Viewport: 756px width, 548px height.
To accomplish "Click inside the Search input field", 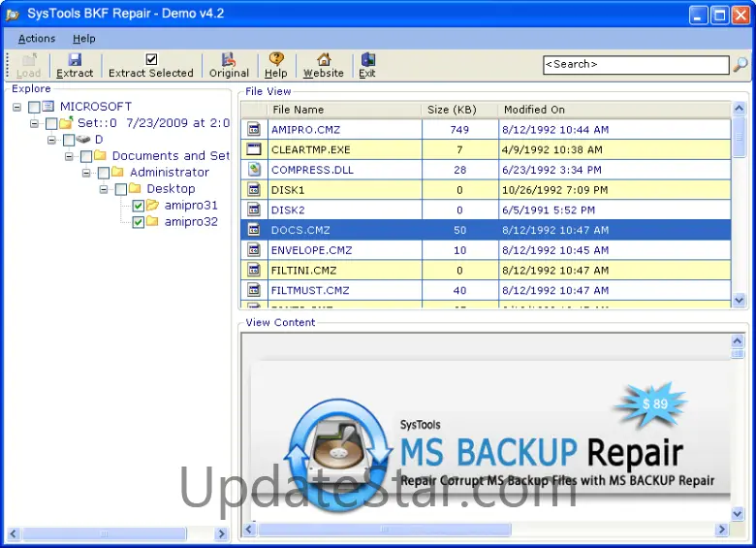I will coord(636,64).
